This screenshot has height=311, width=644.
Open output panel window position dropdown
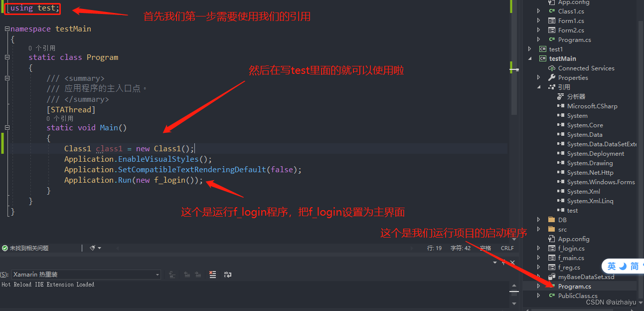pyautogui.click(x=495, y=263)
